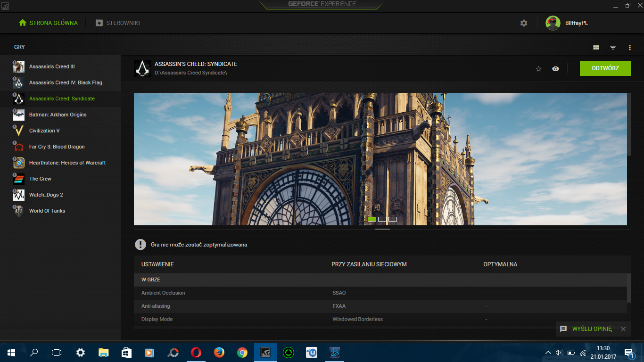The height and width of the screenshot is (362, 644).
Task: Click the Assassin's Creed Syndicate game logo
Action: (142, 68)
